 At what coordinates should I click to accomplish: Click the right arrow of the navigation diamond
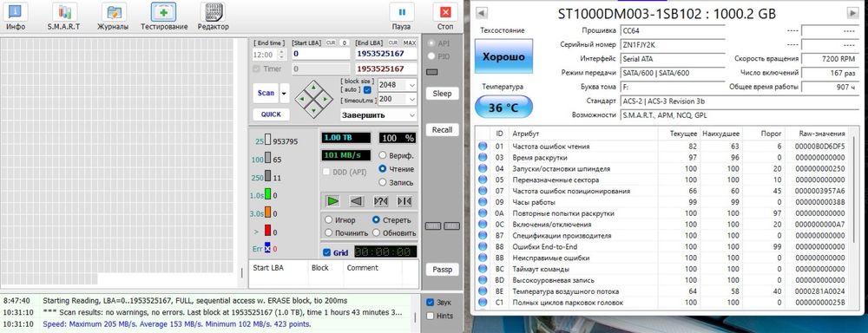pos(325,99)
